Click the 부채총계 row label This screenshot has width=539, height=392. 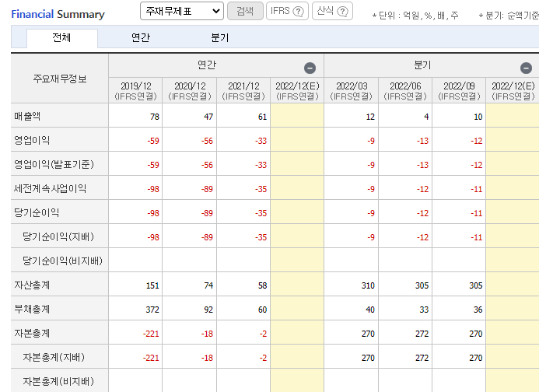[32, 309]
